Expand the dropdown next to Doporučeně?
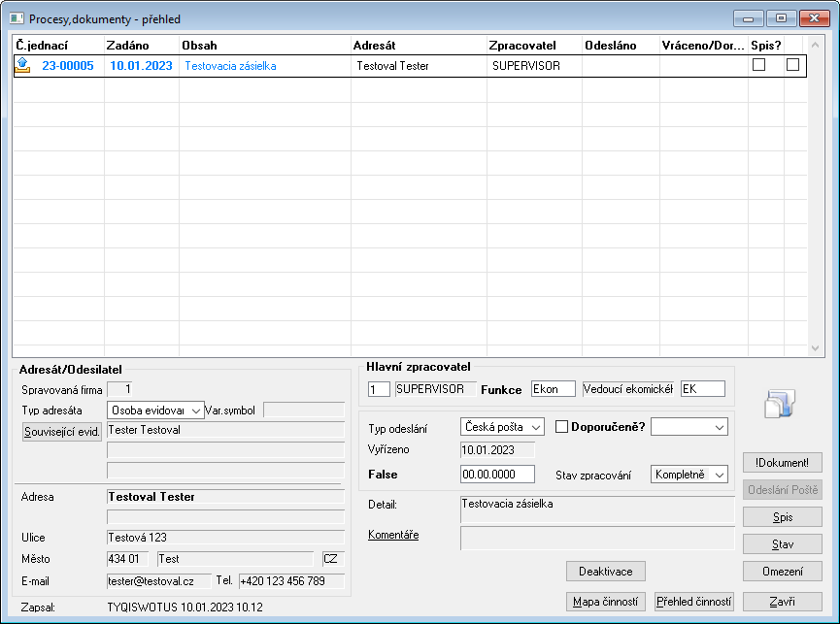This screenshot has height=624, width=840. click(689, 427)
